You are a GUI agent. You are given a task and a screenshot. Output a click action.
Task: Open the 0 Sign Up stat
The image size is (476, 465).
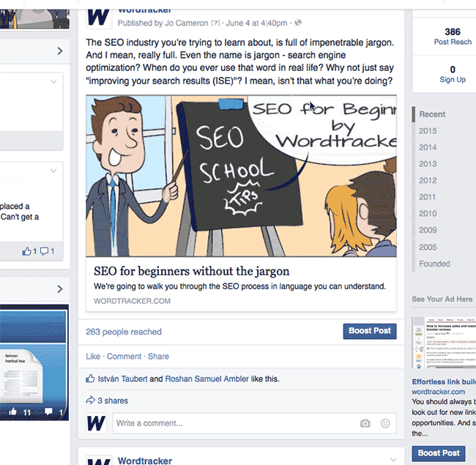[x=453, y=74]
